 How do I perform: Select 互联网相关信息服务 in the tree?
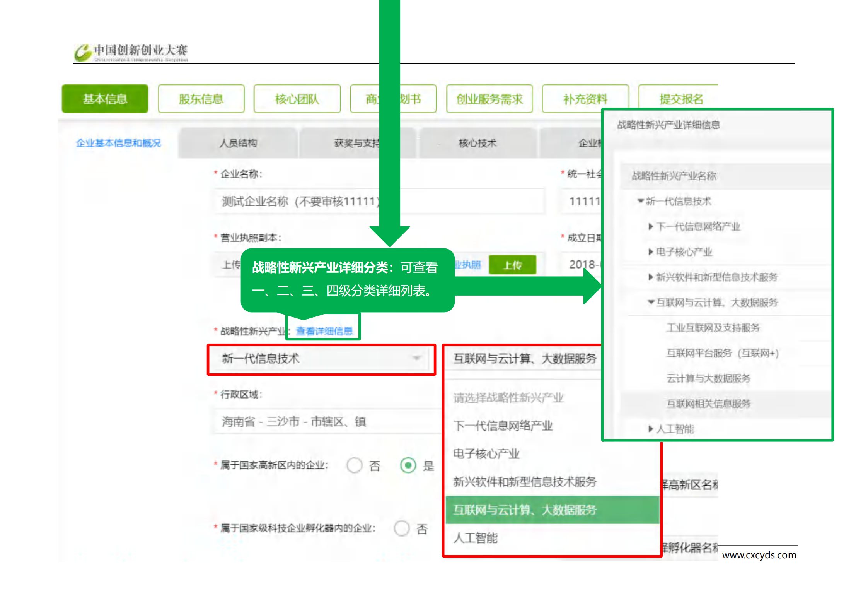tap(708, 404)
